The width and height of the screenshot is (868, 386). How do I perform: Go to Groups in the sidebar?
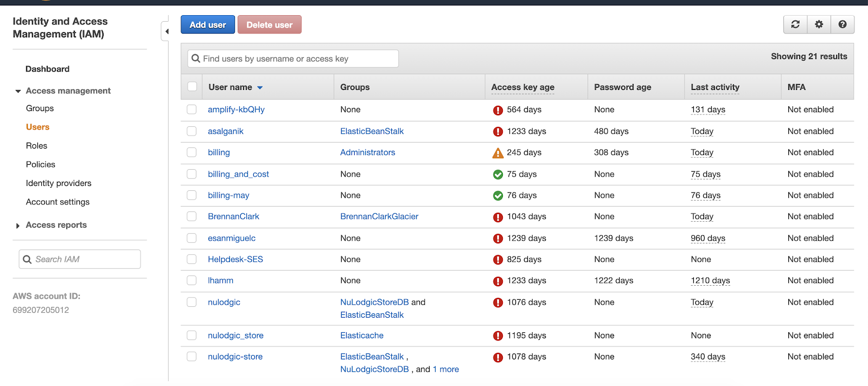coord(40,108)
